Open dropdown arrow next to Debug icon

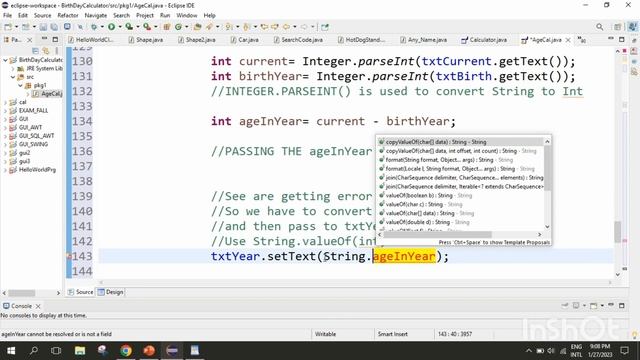coord(102,27)
